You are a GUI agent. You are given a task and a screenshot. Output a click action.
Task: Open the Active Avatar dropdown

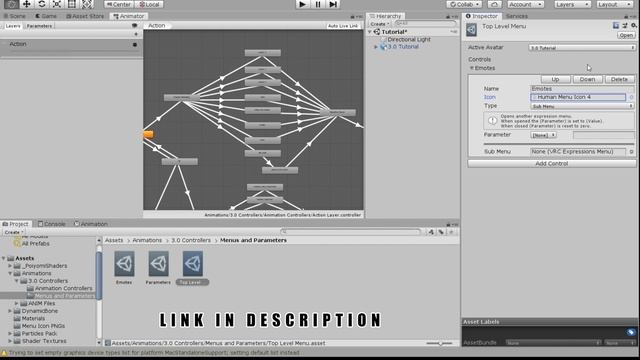(582, 48)
